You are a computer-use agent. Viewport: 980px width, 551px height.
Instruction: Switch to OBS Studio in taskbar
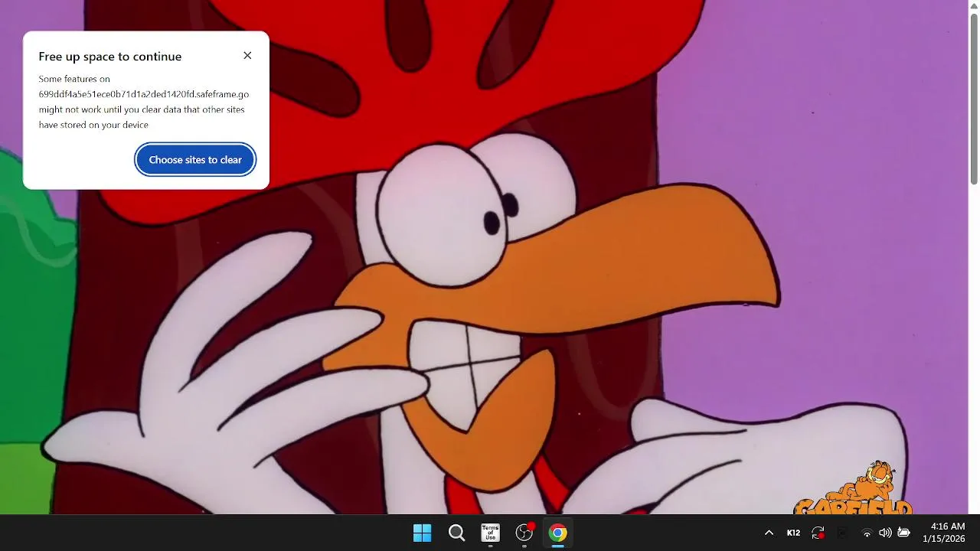point(524,533)
